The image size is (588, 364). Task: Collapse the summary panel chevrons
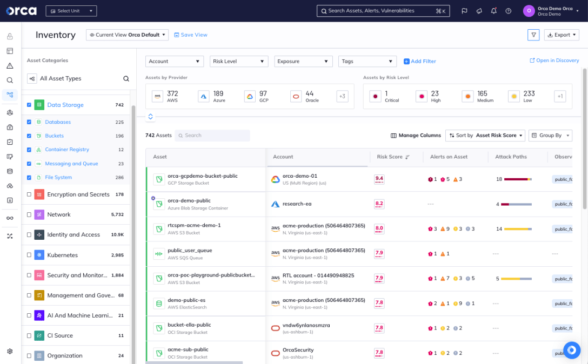(150, 117)
